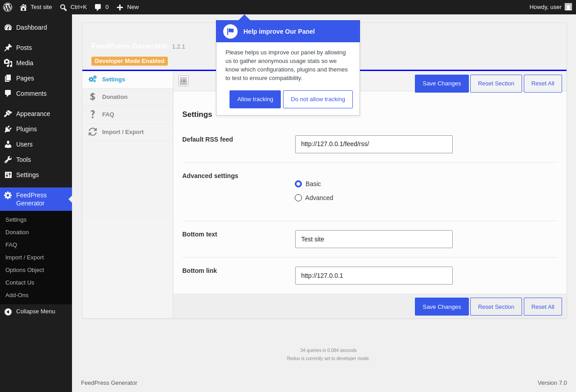This screenshot has width=576, height=392.
Task: Click the WordPress logo icon
Action: pyautogui.click(x=8, y=7)
